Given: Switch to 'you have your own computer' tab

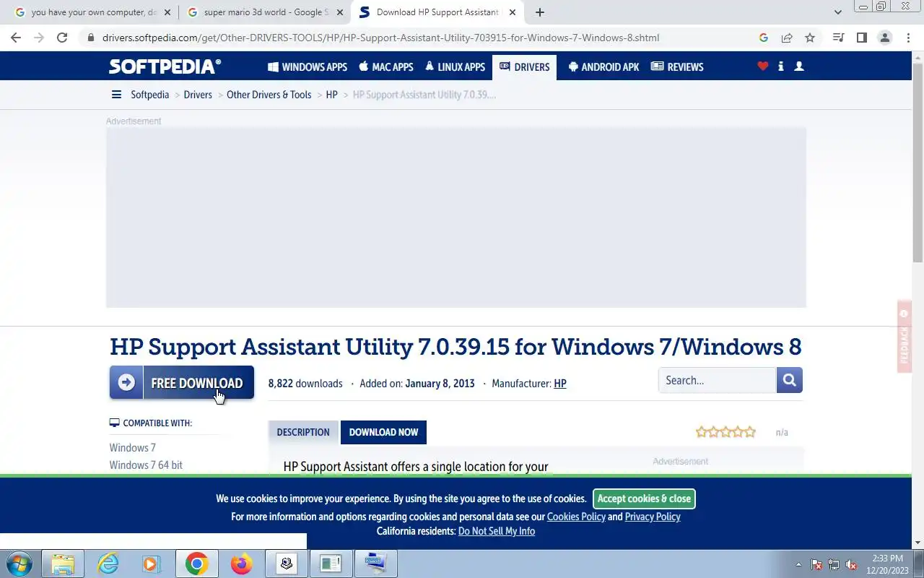Looking at the screenshot, I should point(92,12).
